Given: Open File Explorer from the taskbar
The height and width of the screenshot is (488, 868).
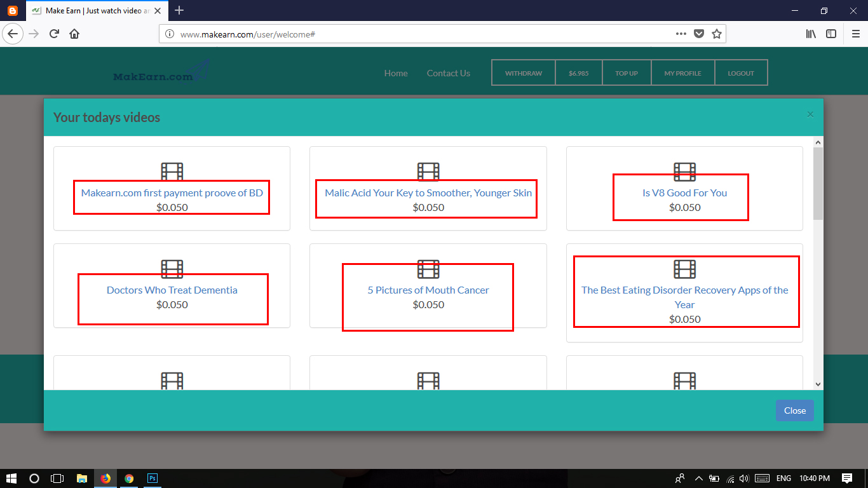Looking at the screenshot, I should pos(81,478).
